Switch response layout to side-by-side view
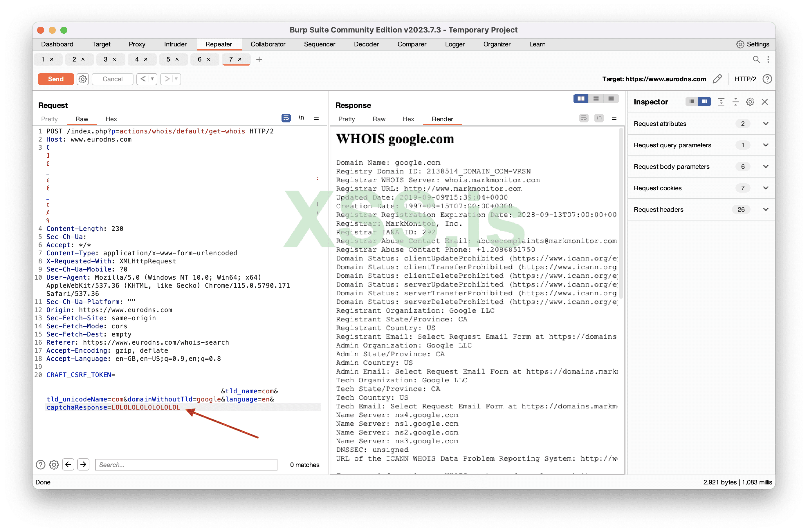Image resolution: width=808 pixels, height=532 pixels. 580,99
